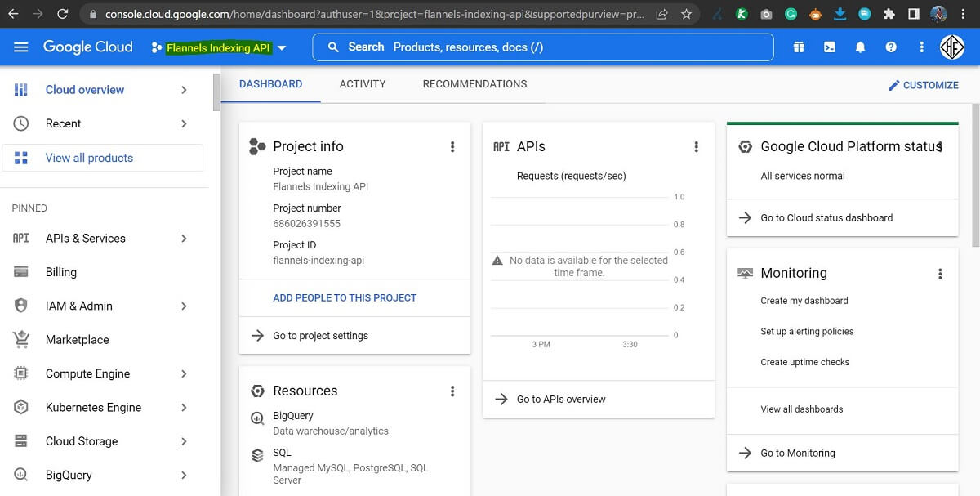
Task: Share this page from address bar
Action: tap(661, 14)
